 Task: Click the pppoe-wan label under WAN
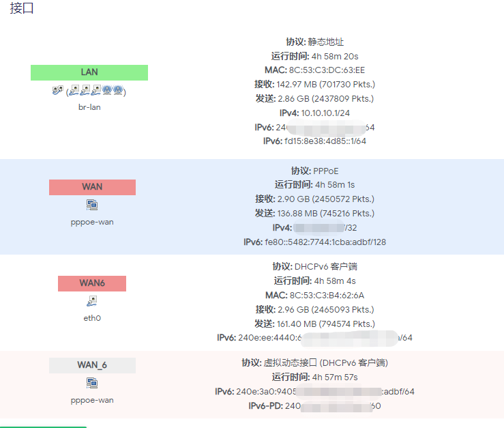(x=92, y=222)
